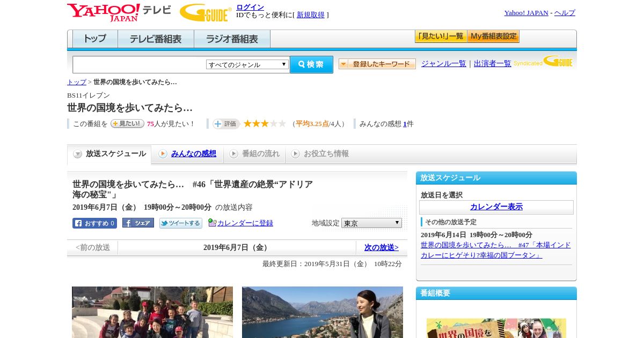Rate with the first star
Image resolution: width=644 pixels, height=338 pixels.
247,123
